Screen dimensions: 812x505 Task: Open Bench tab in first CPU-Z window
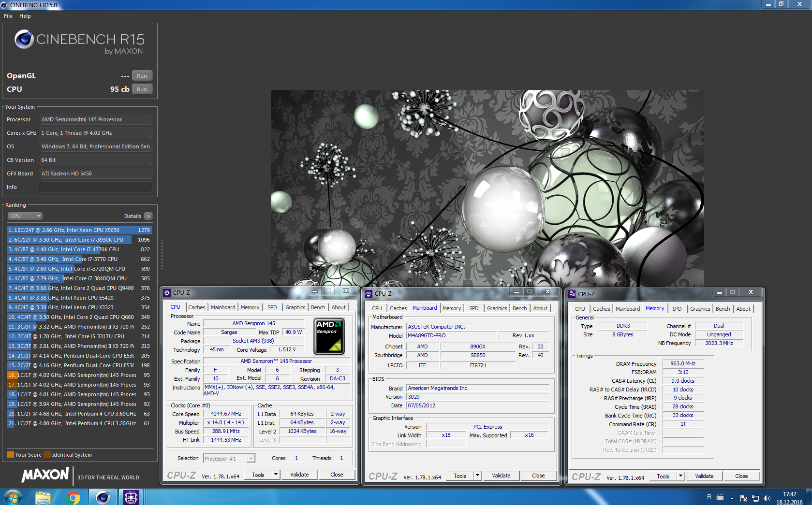click(x=318, y=307)
